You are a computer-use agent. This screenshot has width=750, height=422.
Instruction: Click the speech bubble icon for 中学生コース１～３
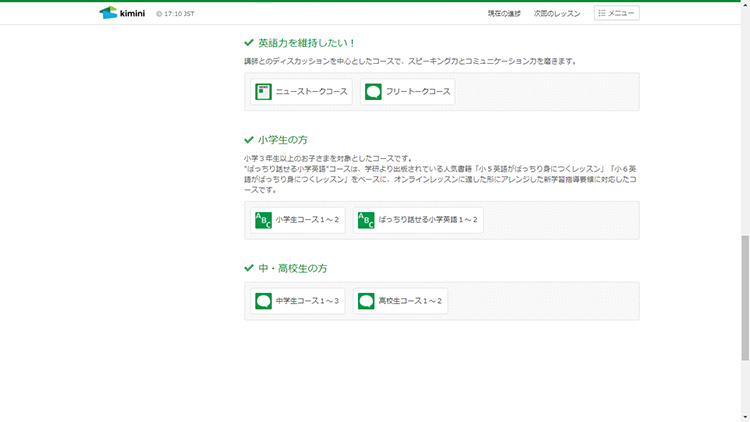[263, 301]
